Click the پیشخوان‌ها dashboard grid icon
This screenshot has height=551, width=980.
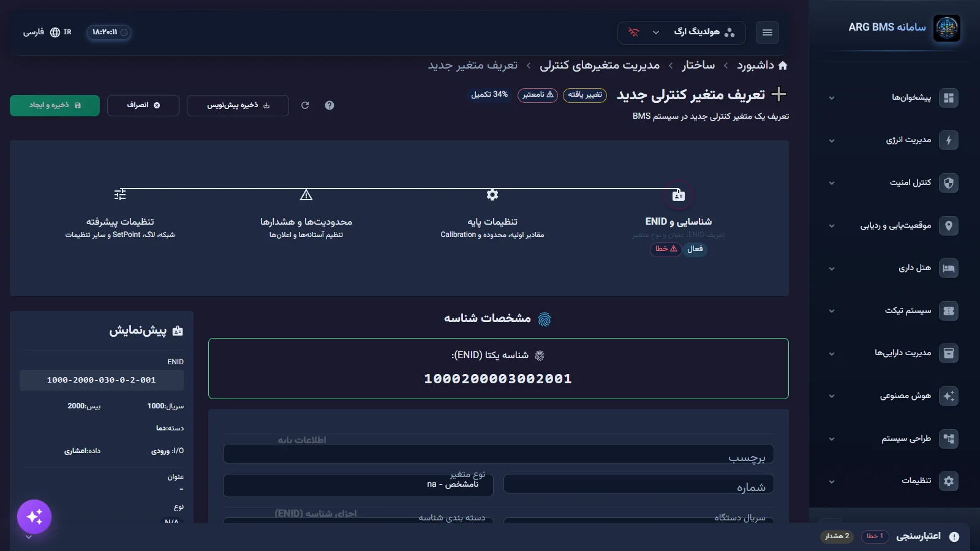pos(949,98)
